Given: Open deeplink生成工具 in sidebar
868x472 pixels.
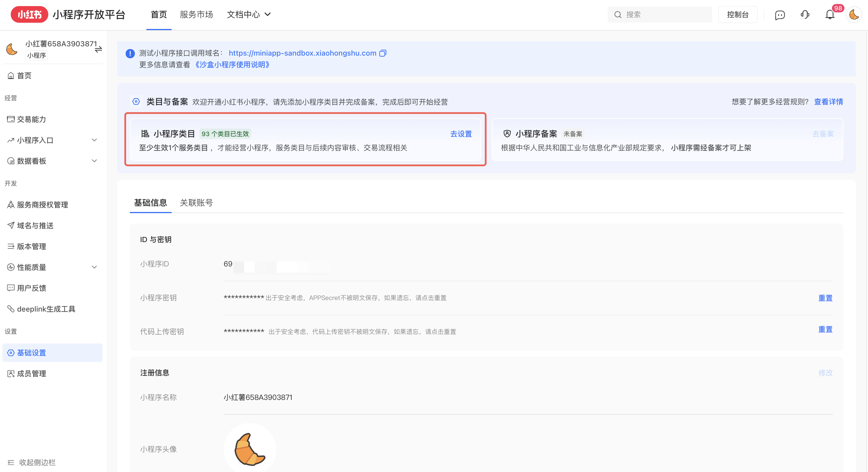Looking at the screenshot, I should click(46, 309).
